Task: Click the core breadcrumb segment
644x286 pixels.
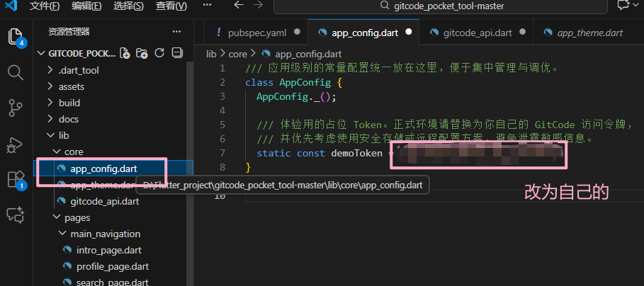Action: [238, 55]
